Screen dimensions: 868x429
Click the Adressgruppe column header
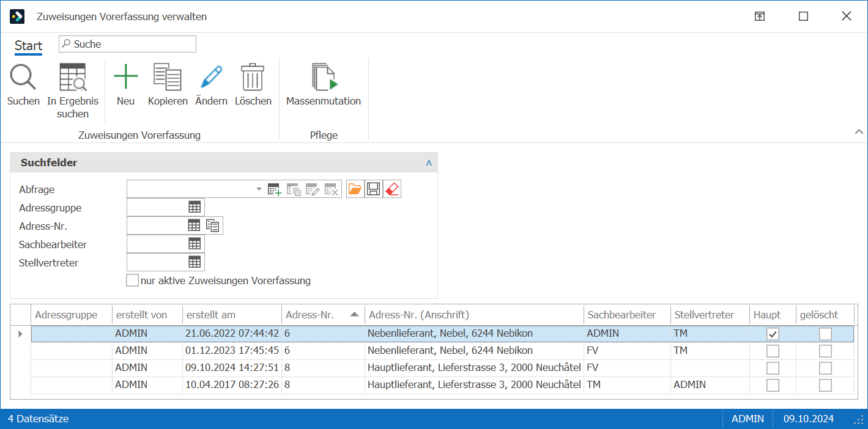pyautogui.click(x=72, y=315)
